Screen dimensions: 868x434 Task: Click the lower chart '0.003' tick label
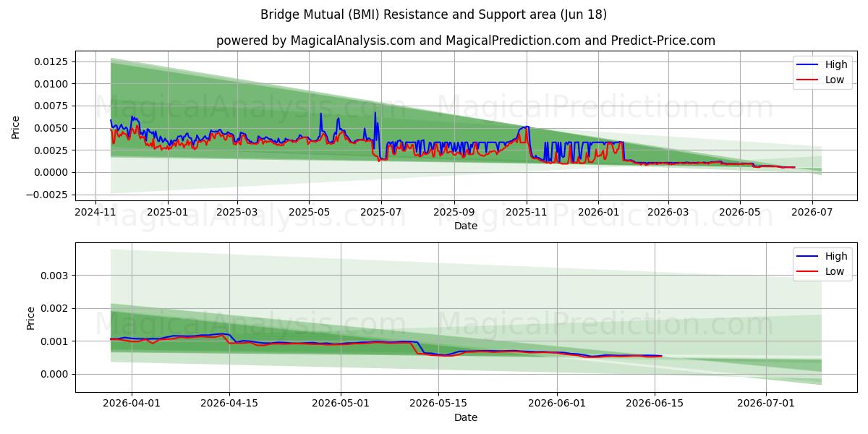(56, 276)
